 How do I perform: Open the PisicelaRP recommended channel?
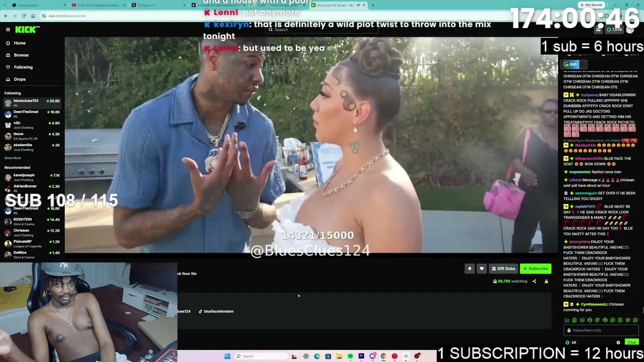pyautogui.click(x=32, y=243)
